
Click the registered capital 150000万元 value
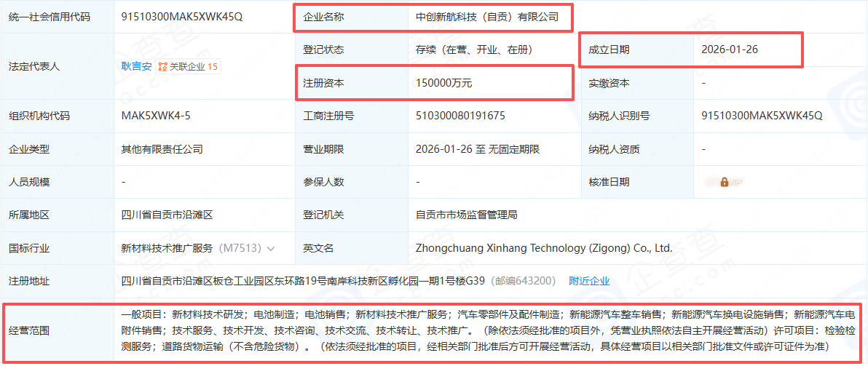443,83
